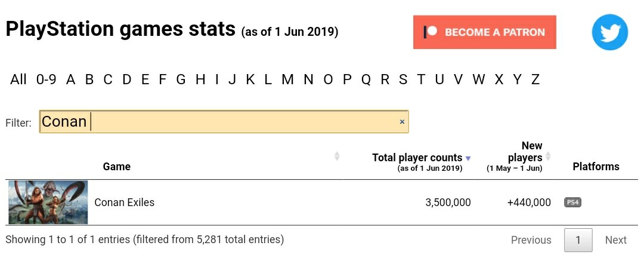Filter games starting with Z
Viewport: 644px width, 273px height.
(535, 79)
